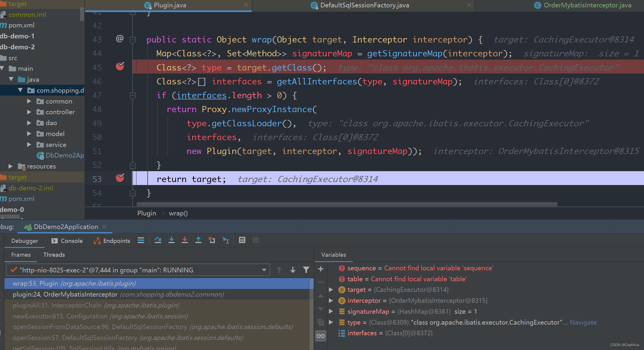The width and height of the screenshot is (644, 350).
Task: Close the Plugin.java tab
Action: click(246, 5)
